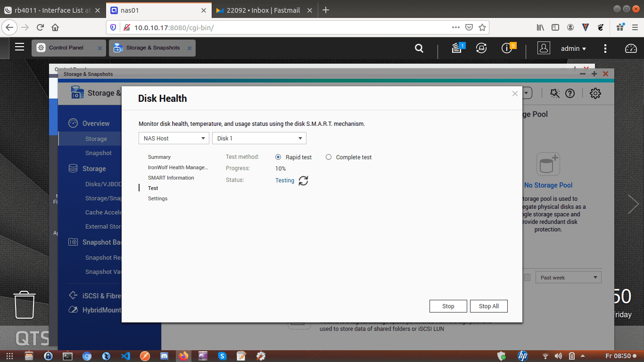Open Storage & Snapshots help question icon
Screen dimensions: 644x362
(x=570, y=93)
